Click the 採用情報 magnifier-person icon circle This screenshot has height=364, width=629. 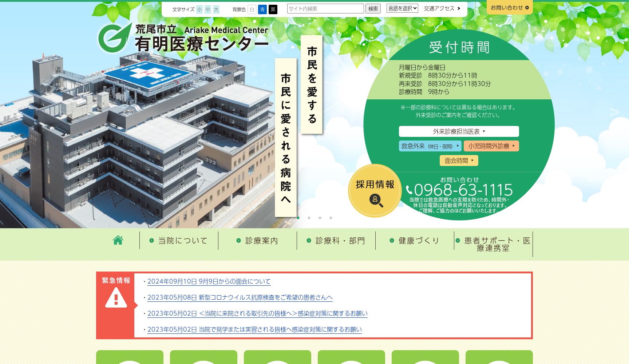tap(375, 200)
